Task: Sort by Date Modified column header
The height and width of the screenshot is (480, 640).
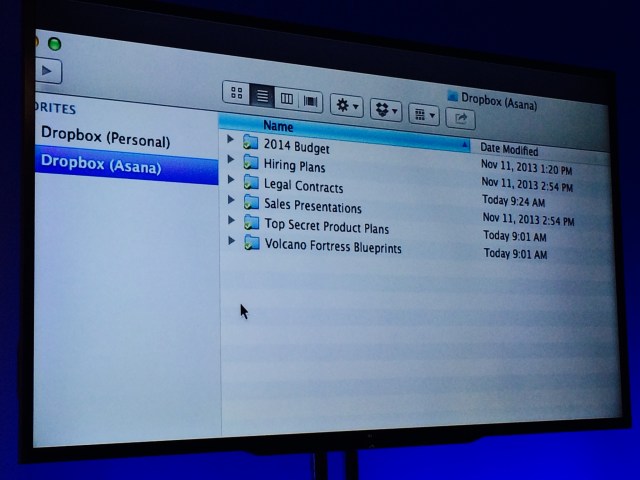Action: pyautogui.click(x=510, y=150)
